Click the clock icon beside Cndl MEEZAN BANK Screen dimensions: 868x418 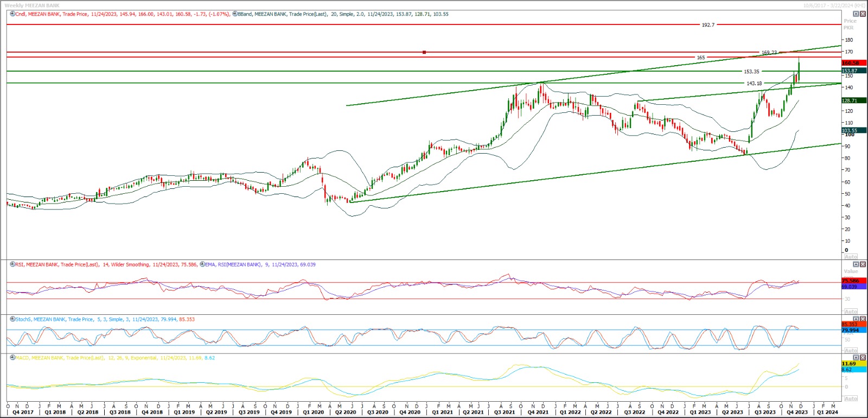click(x=12, y=14)
